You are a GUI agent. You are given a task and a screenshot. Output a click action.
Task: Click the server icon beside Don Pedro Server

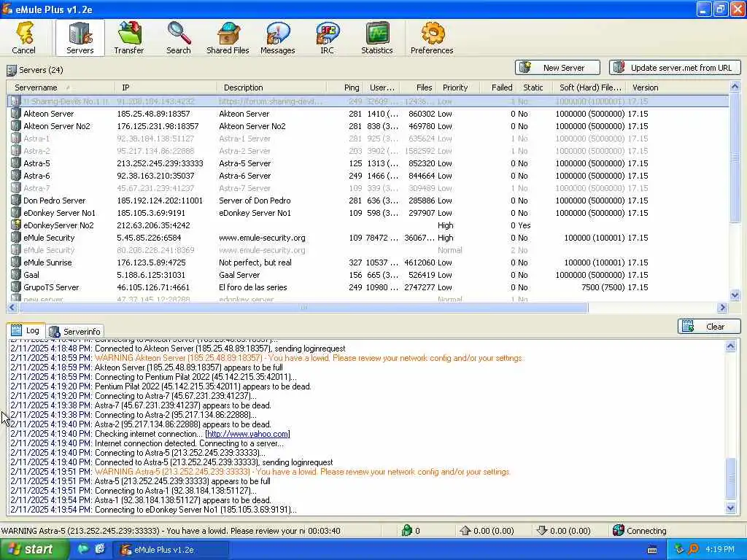click(x=16, y=201)
